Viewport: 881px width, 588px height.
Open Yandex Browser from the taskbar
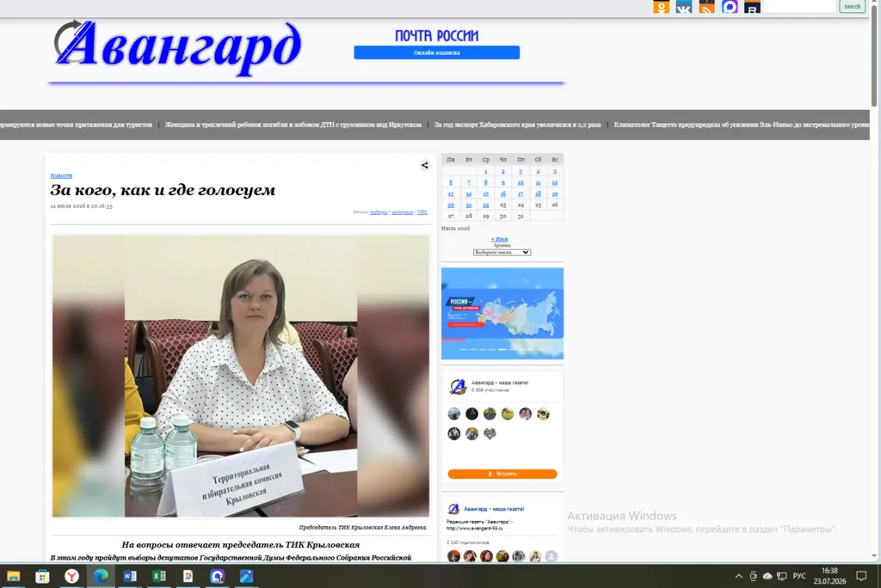click(x=71, y=576)
